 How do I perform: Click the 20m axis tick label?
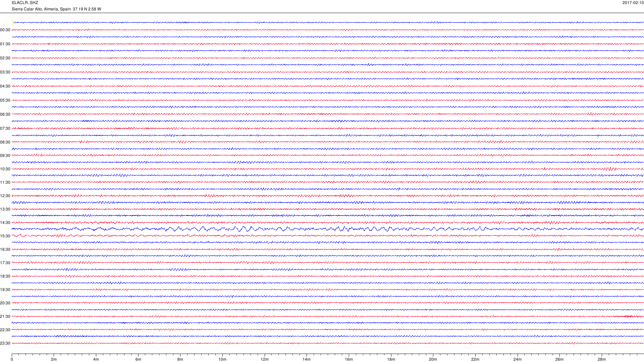coord(433,359)
